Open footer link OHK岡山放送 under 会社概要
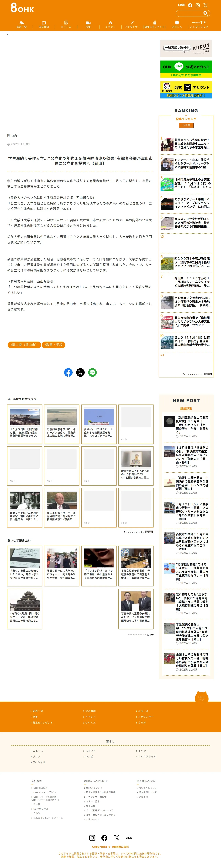 pyautogui.click(x=40, y=788)
